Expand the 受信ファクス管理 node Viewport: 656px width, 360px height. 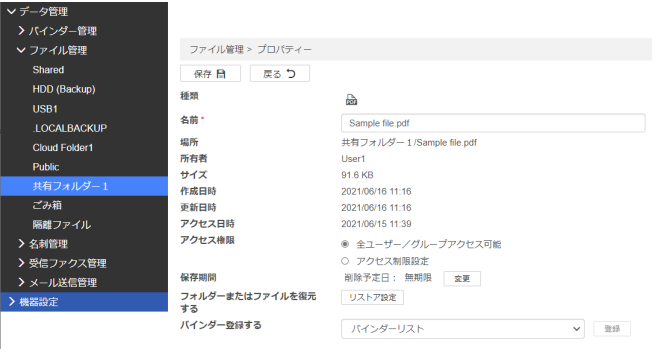click(22, 263)
